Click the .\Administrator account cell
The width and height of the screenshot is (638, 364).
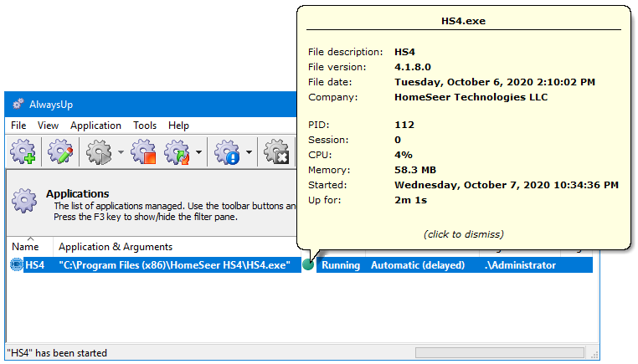(521, 265)
